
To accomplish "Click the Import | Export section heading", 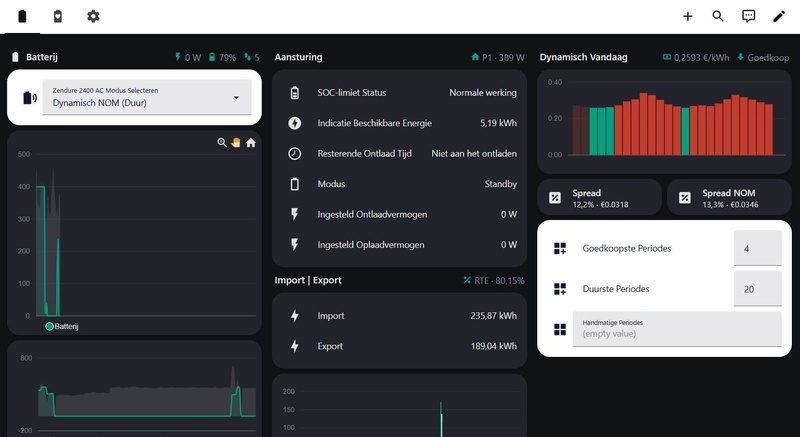I will 308,280.
